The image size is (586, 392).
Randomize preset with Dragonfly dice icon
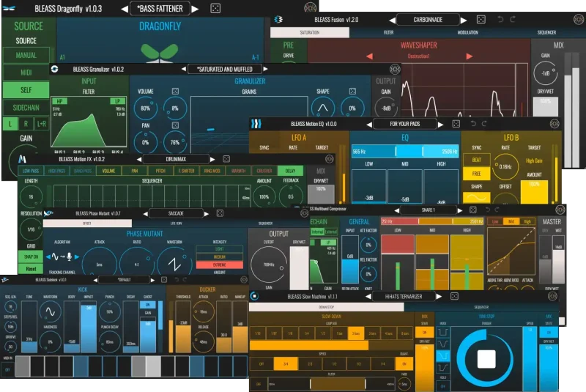click(215, 8)
